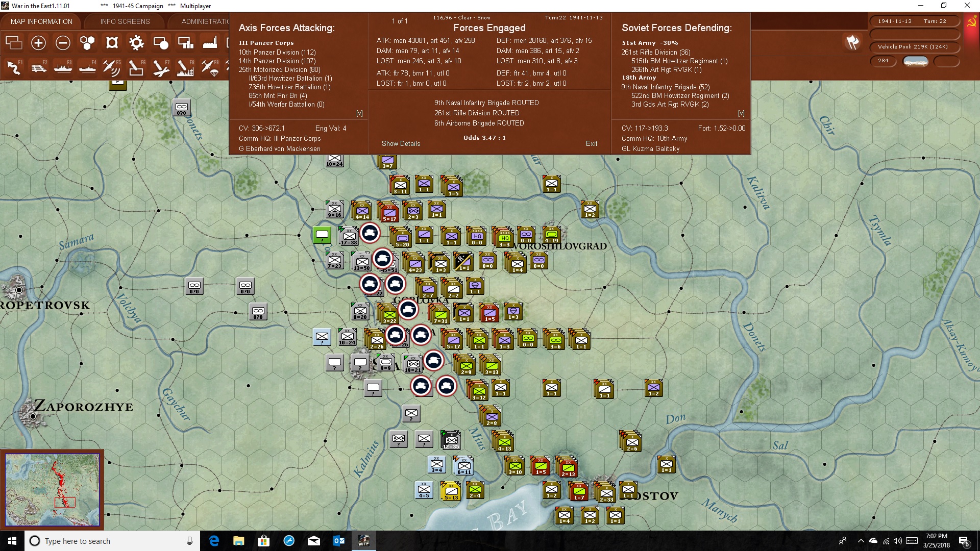Click the overlapping rectangles unit-display icon
The height and width of the screenshot is (551, 980).
[x=14, y=43]
